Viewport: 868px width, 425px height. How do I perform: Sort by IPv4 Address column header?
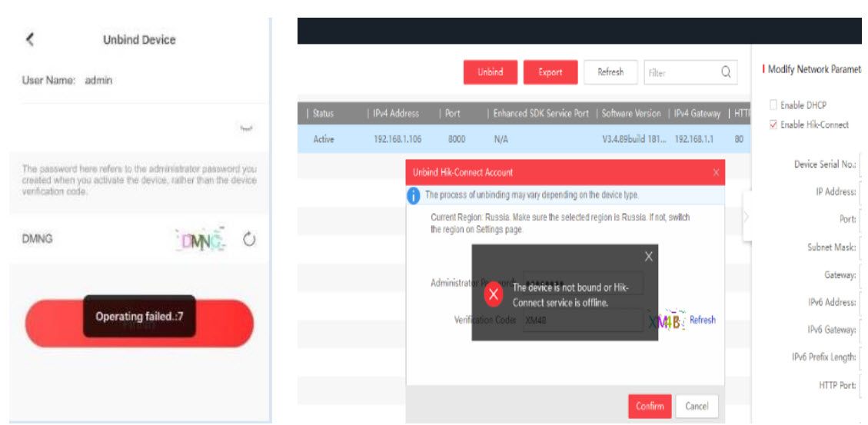(395, 113)
